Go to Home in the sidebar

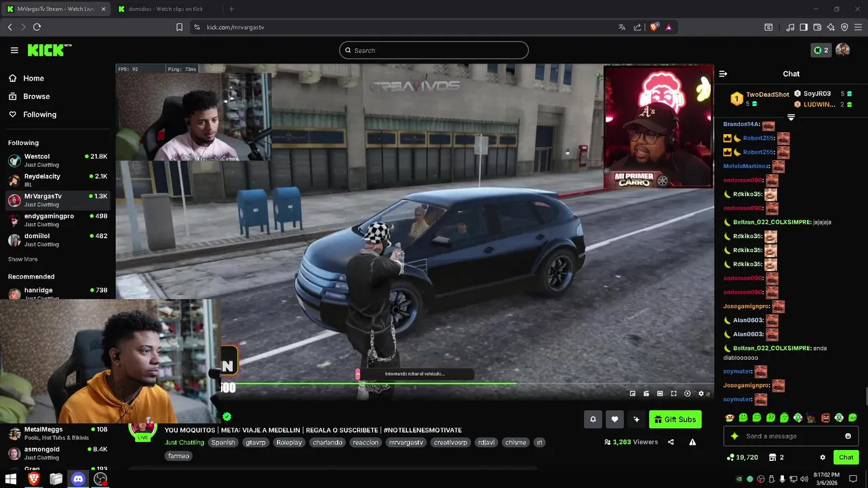pos(26,78)
